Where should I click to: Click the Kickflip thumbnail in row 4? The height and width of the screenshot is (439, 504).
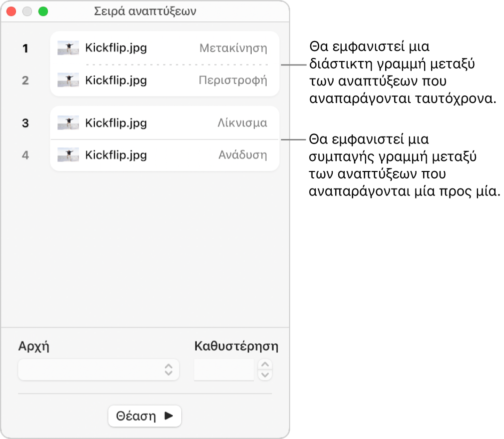[68, 155]
